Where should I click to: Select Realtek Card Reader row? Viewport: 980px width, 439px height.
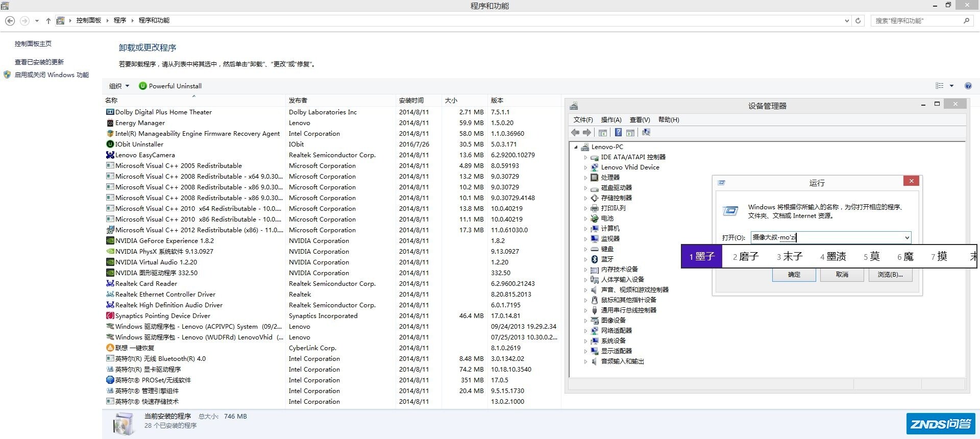coord(332,284)
